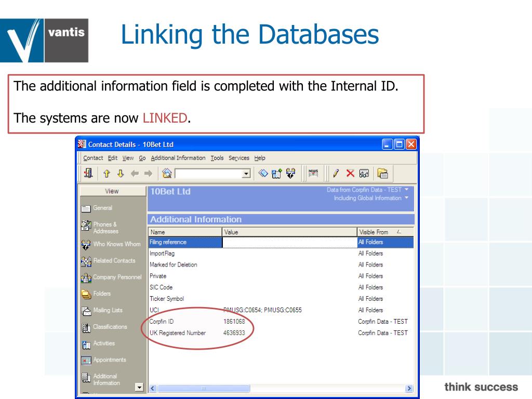
Task: Open the Additional Information menu
Action: [178, 158]
